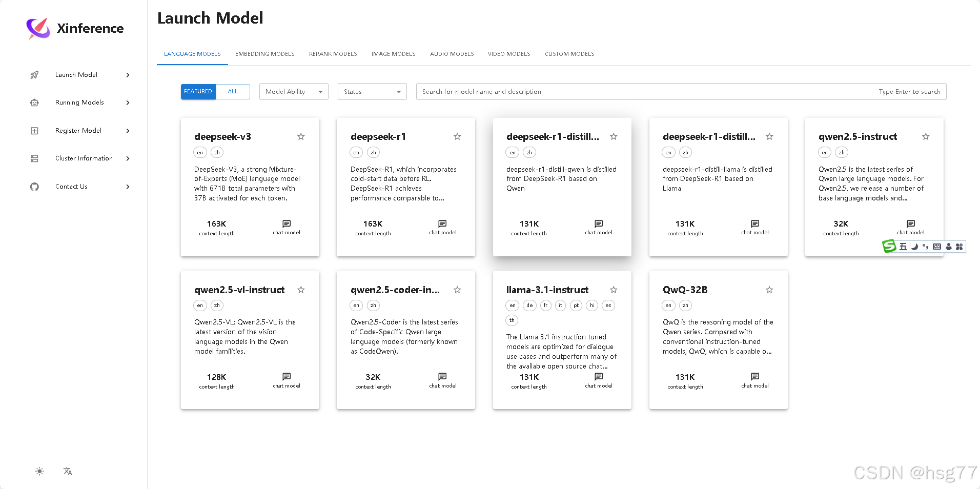
Task: Open Register Model from the sidebar
Action: (x=78, y=131)
